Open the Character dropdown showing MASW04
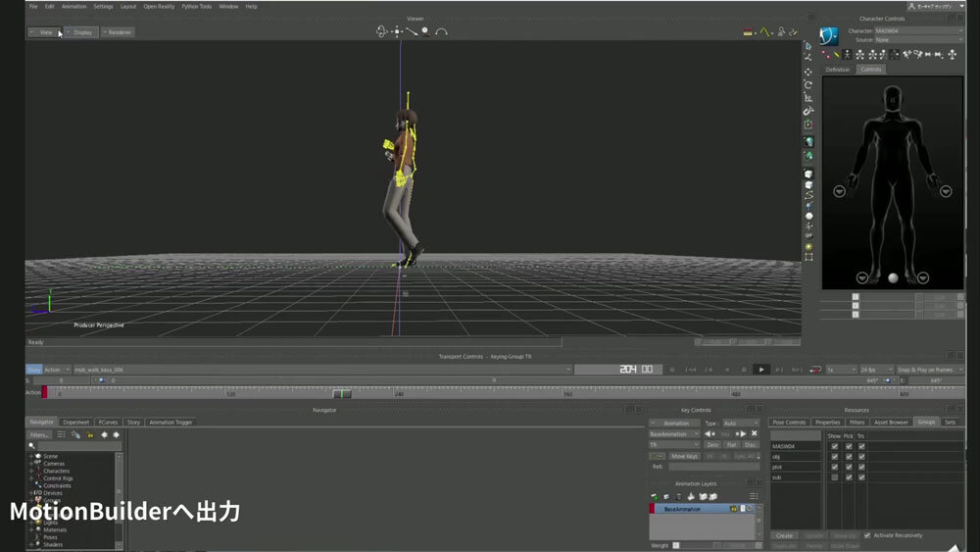 click(918, 30)
